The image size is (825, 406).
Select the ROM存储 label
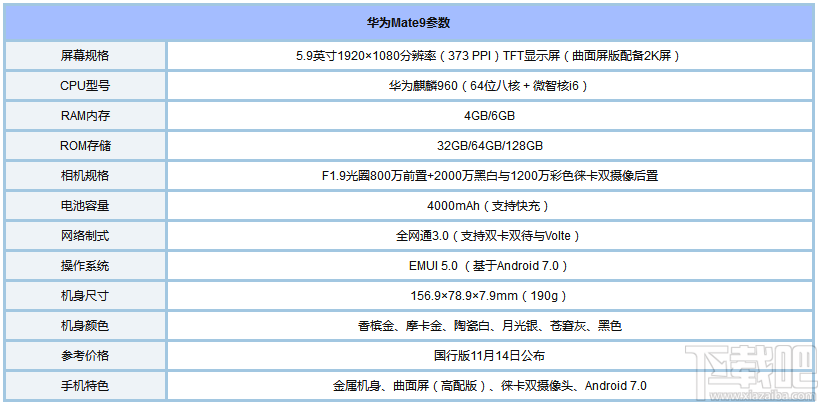[x=85, y=146]
